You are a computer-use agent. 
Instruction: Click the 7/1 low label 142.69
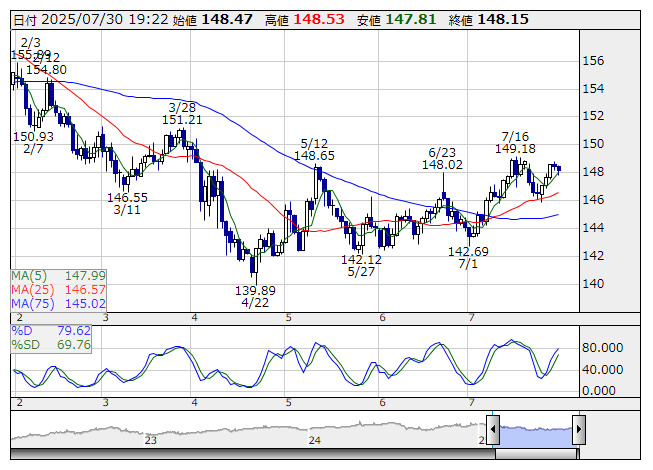coord(468,251)
